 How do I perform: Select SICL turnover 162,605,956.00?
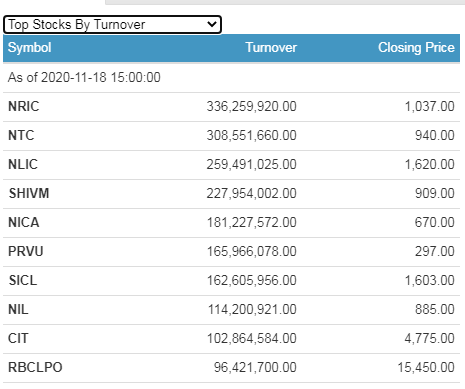pos(252,281)
